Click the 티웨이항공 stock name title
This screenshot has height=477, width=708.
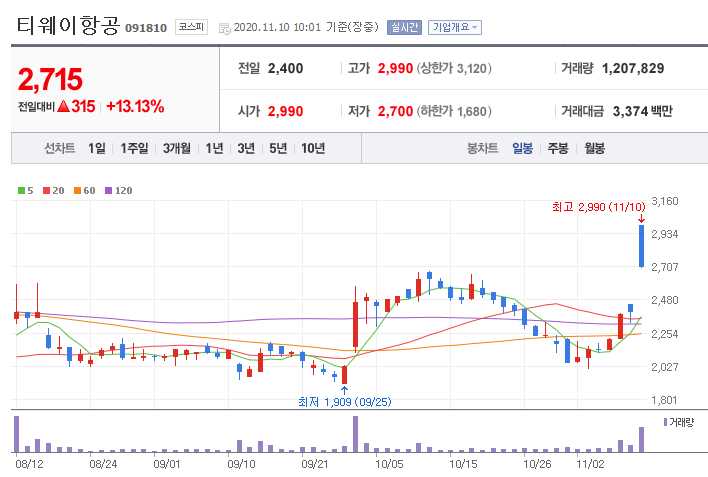(x=68, y=25)
